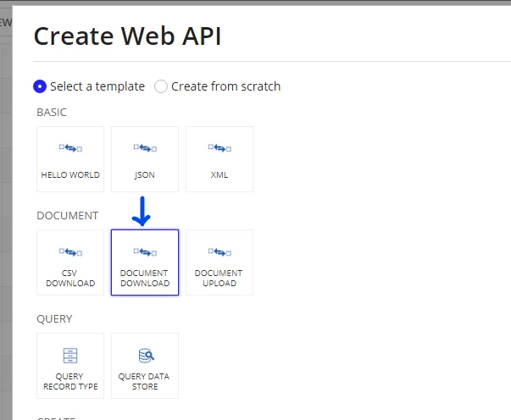511x420 pixels.
Task: Click the Create Web API dialog title
Action: click(x=127, y=36)
